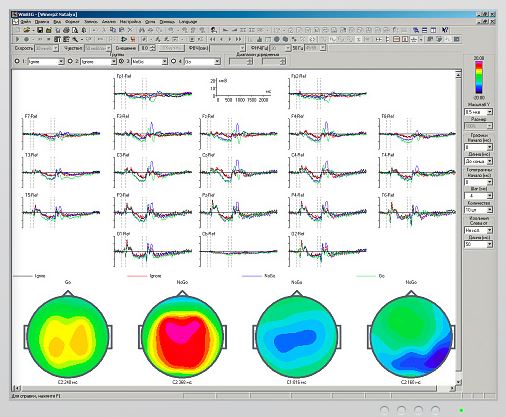This screenshot has height=417, width=506.
Task: Open file with the folder toolbar icon
Action: click(26, 30)
